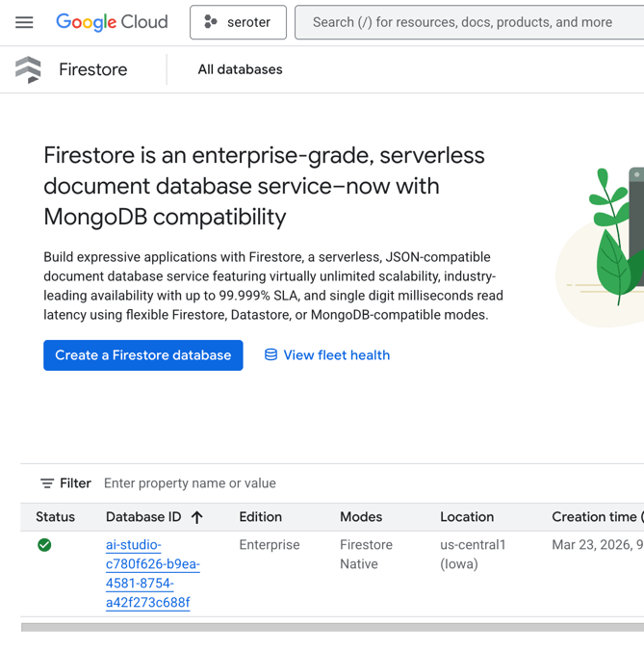This screenshot has height=652, width=644.
Task: Click the Firestore product icon
Action: coord(29,69)
